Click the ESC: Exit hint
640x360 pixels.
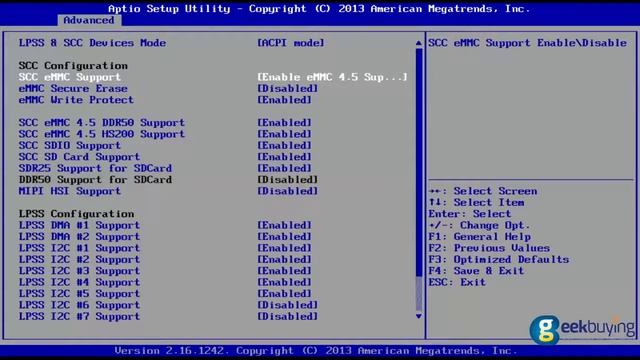pos(457,283)
